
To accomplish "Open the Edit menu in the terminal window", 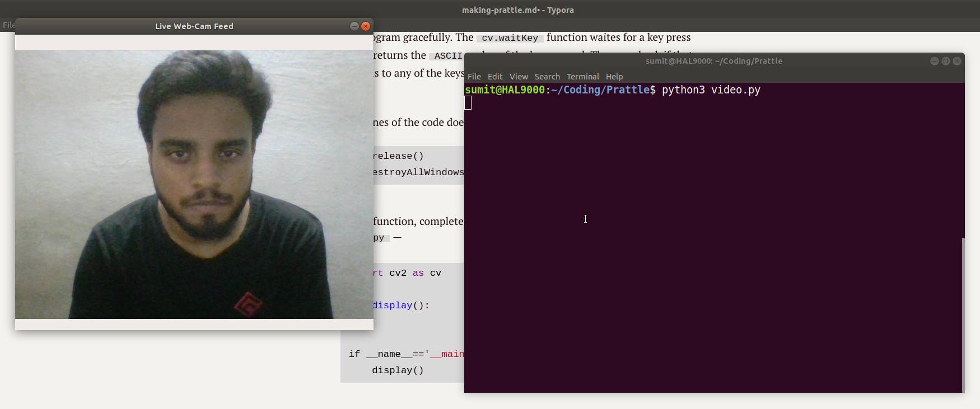I will click(495, 77).
